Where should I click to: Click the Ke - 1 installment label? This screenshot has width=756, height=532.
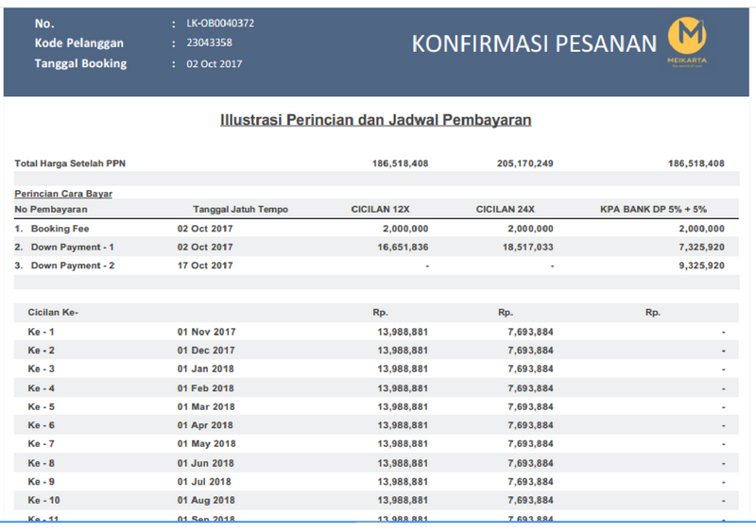coord(41,332)
